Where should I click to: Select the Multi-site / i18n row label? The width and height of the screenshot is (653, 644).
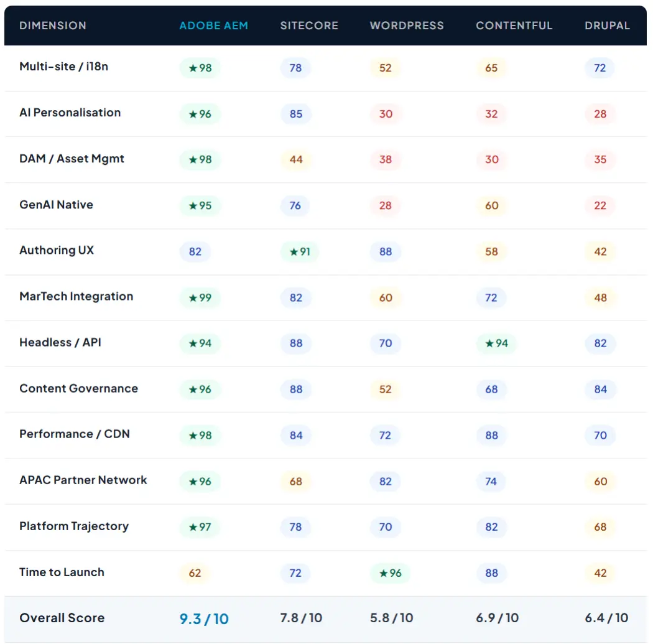[63, 67]
